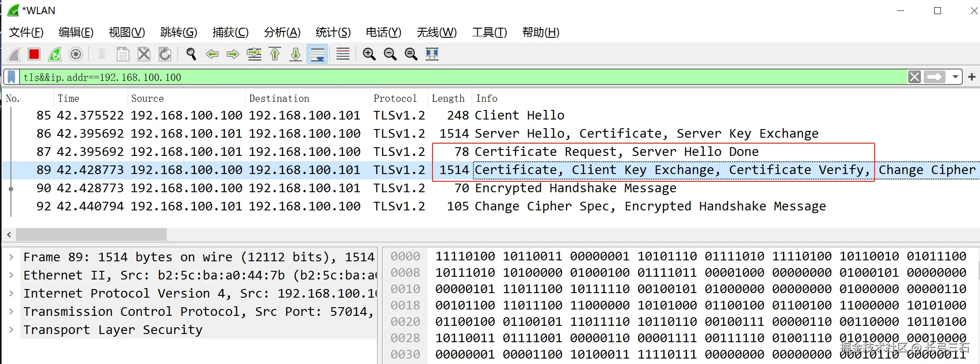Go forward in packet history

(233, 55)
